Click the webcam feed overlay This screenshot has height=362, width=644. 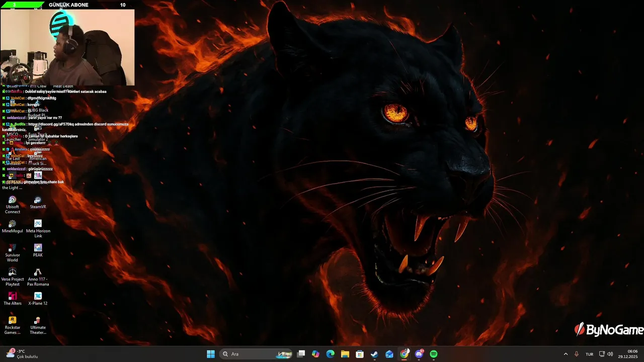[67, 47]
